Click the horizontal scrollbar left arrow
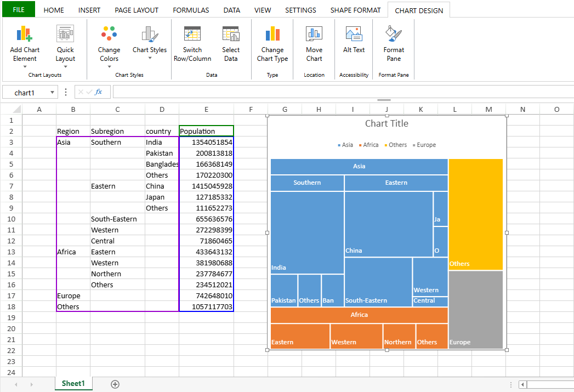The image size is (574, 392). pyautogui.click(x=523, y=384)
